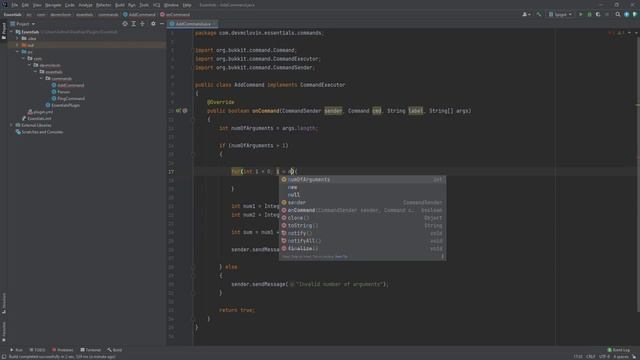Choose null keyword in completion popup
This screenshot has width=640, height=360.
362,195
